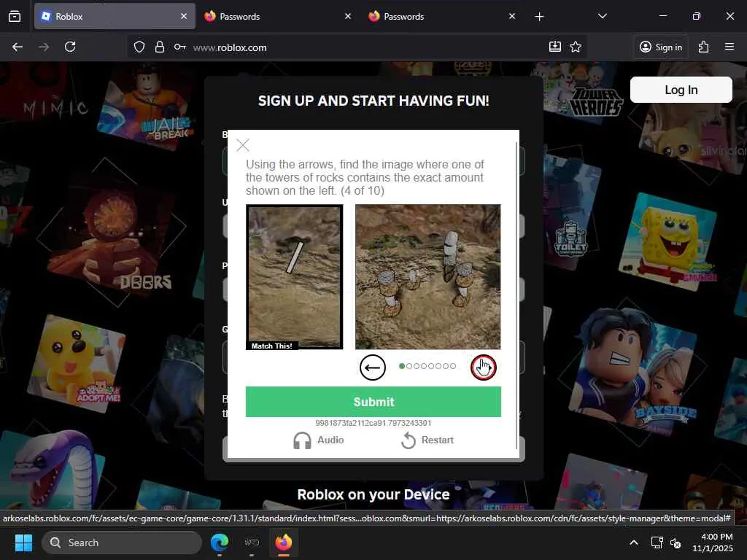Click the taskbar app beside Edge
This screenshot has height=560, width=747.
click(252, 542)
